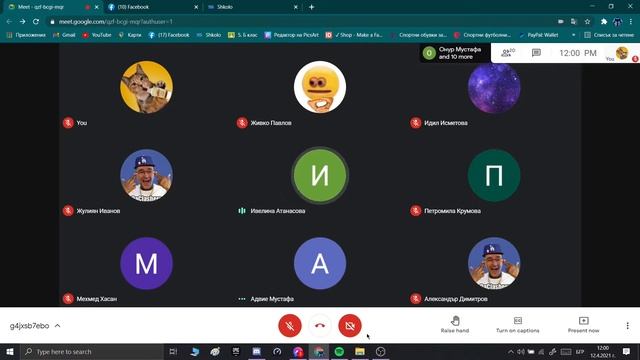Click the meet.google.com address bar
Viewport: 640px width, 360px height.
pyautogui.click(x=302, y=22)
